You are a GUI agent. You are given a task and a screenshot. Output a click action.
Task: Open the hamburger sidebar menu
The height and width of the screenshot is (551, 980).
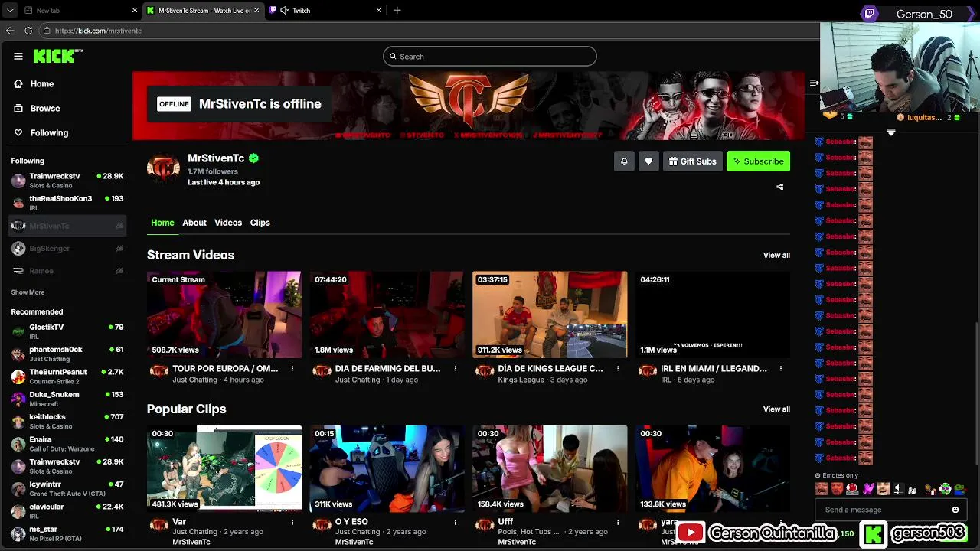(x=18, y=56)
